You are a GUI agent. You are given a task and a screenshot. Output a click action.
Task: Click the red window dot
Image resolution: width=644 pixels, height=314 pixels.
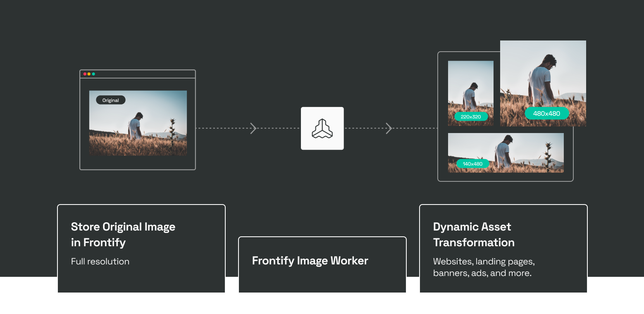pos(85,74)
